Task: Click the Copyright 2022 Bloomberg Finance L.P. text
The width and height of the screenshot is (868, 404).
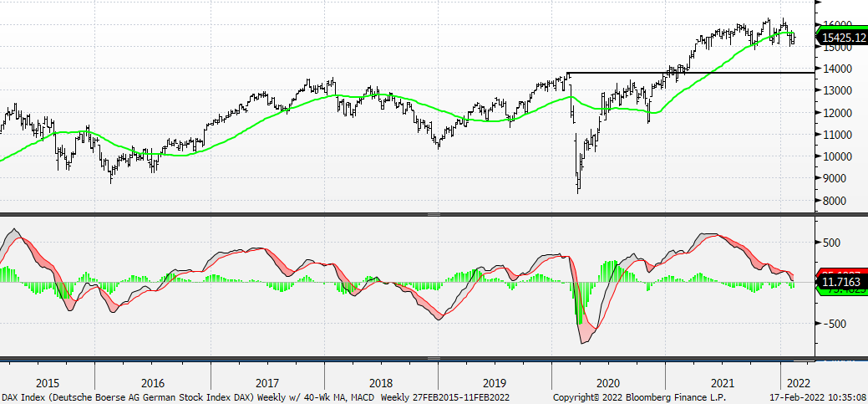Action: [639, 398]
